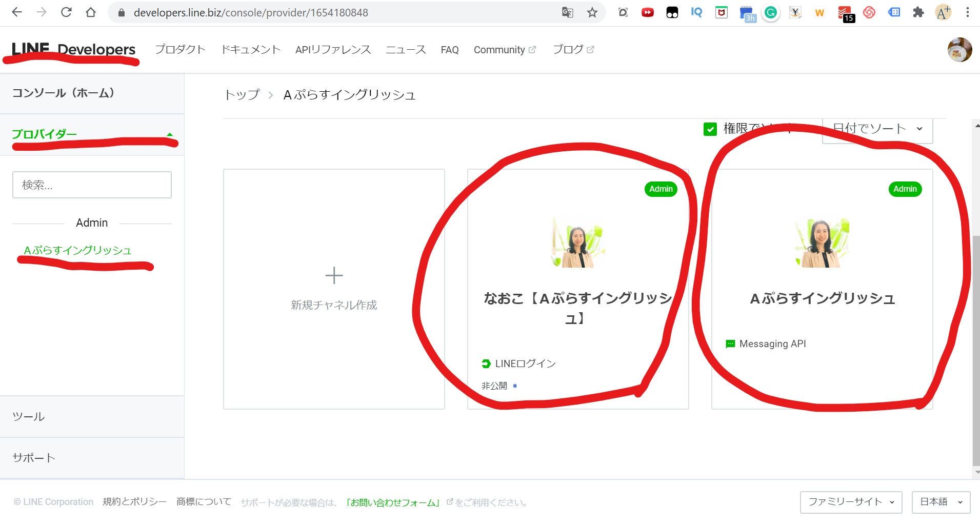Open the ドキュメント menu
Image resolution: width=980 pixels, height=525 pixels.
[x=251, y=50]
